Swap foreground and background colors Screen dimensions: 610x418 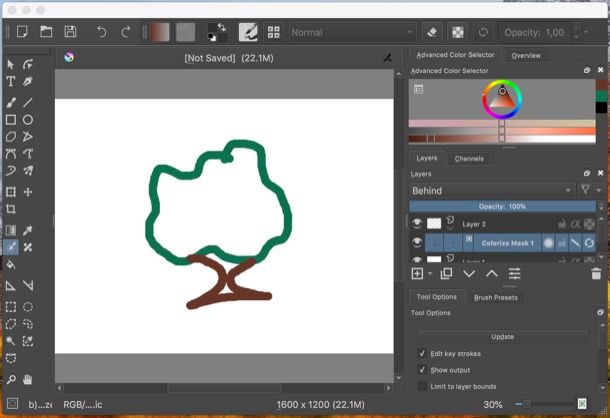tap(222, 27)
